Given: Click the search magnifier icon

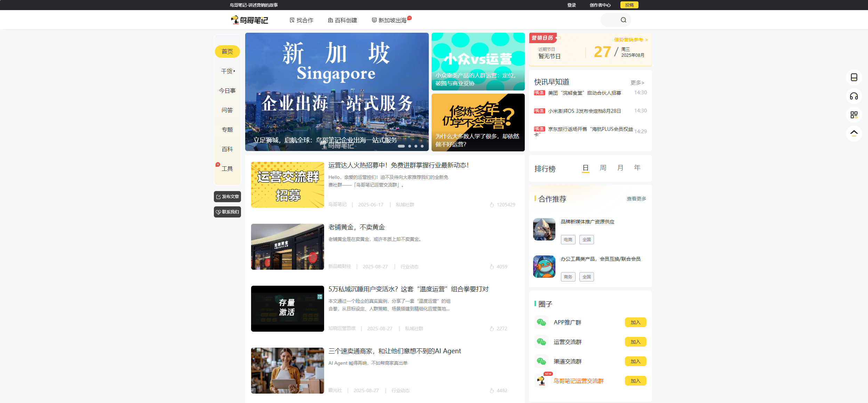Looking at the screenshot, I should click(624, 20).
